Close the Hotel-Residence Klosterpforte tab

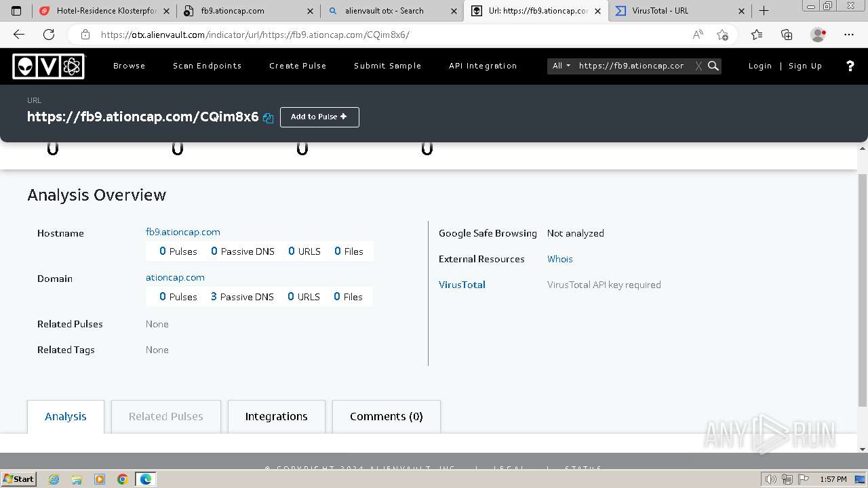(167, 11)
